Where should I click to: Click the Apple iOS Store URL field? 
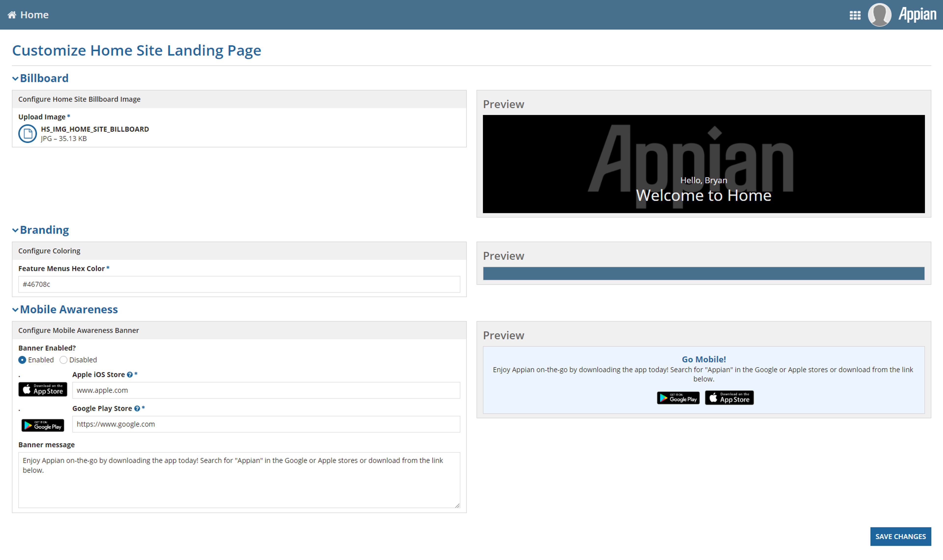(x=266, y=390)
